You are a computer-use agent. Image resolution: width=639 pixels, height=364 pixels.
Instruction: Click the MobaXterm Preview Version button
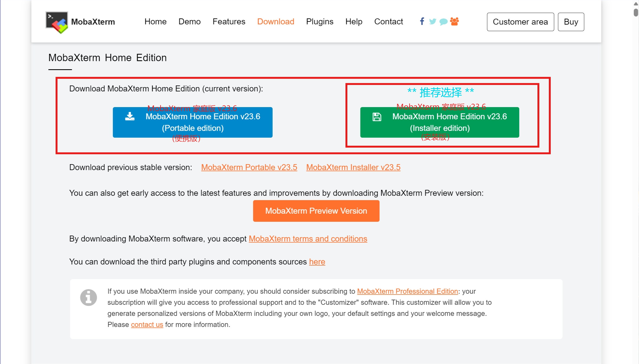click(316, 211)
